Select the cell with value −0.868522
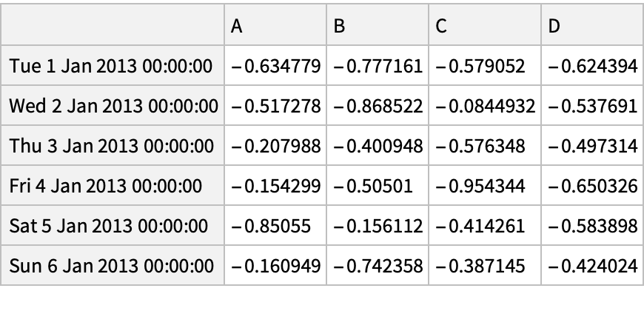Screen dimensions: 644x311 378,106
